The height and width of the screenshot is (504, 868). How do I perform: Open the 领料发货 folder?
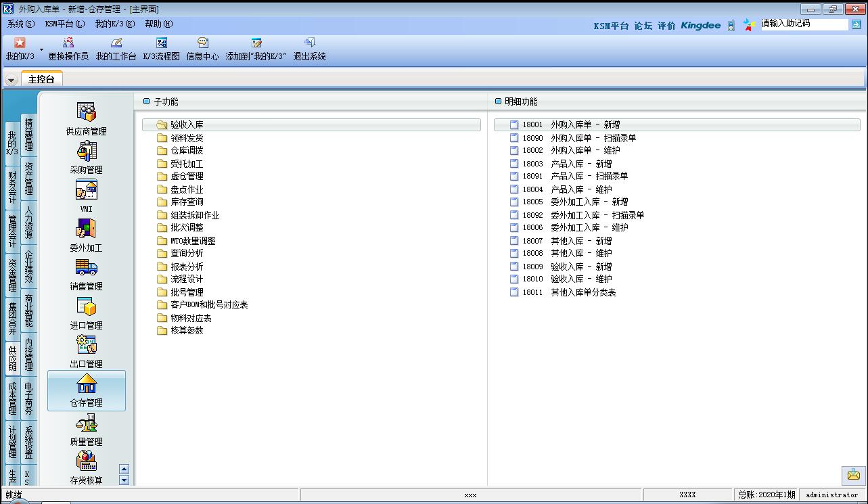tap(187, 138)
